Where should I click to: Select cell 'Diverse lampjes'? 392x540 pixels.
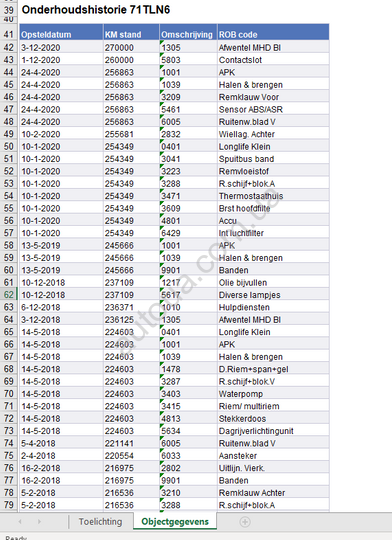coord(273,295)
